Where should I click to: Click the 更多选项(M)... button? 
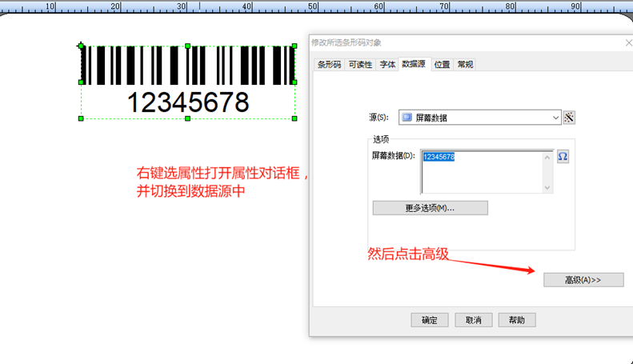[430, 208]
